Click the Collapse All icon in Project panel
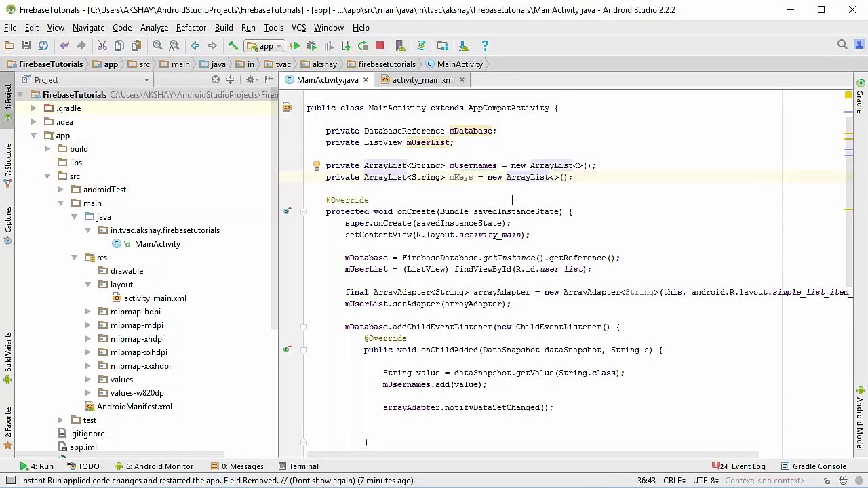The width and height of the screenshot is (868, 488). [x=230, y=80]
